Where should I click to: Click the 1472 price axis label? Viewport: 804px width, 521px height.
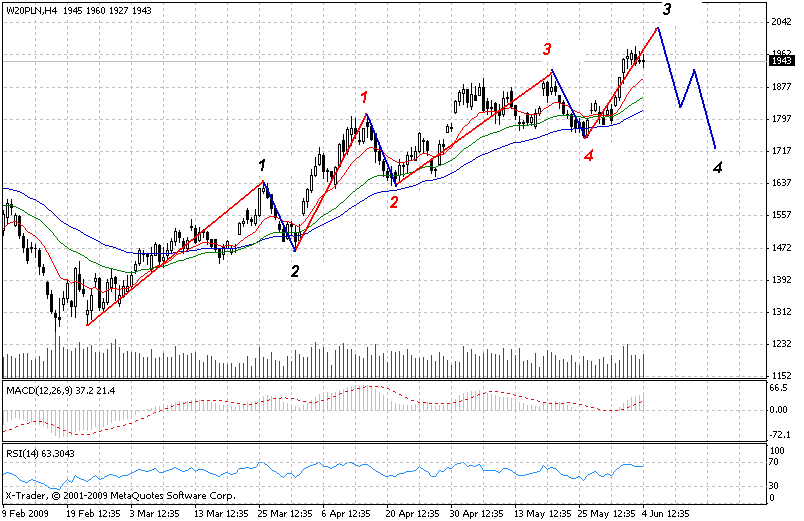[x=781, y=248]
